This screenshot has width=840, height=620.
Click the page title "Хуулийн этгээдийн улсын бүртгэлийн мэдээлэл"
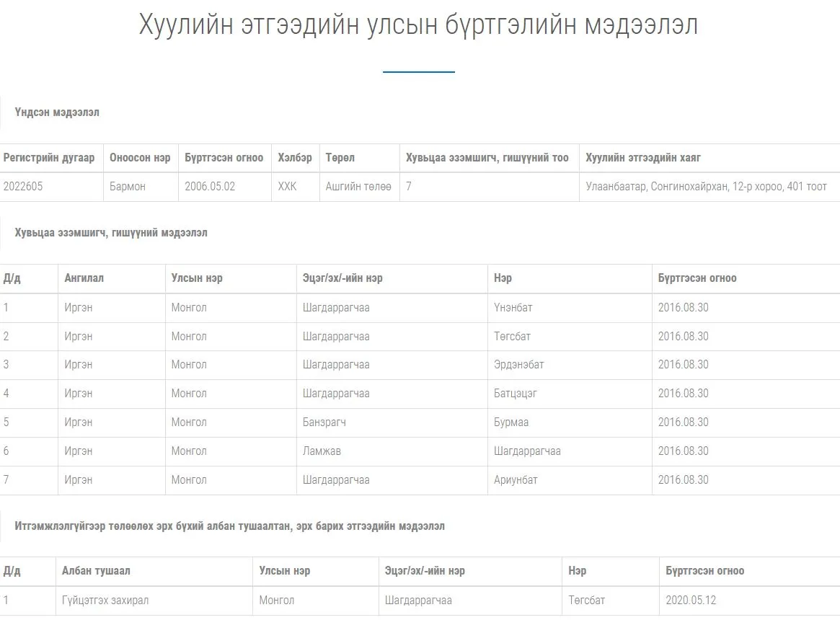[x=418, y=25]
